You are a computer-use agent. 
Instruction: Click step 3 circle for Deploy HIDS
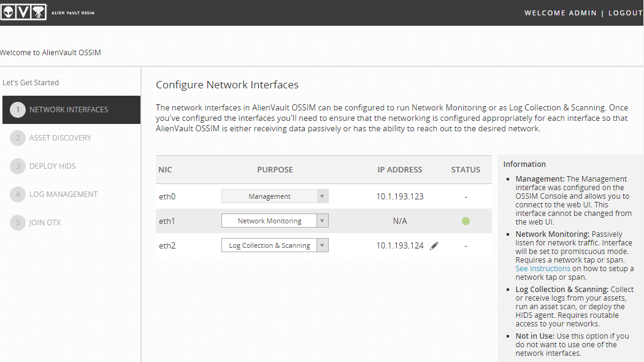(18, 166)
